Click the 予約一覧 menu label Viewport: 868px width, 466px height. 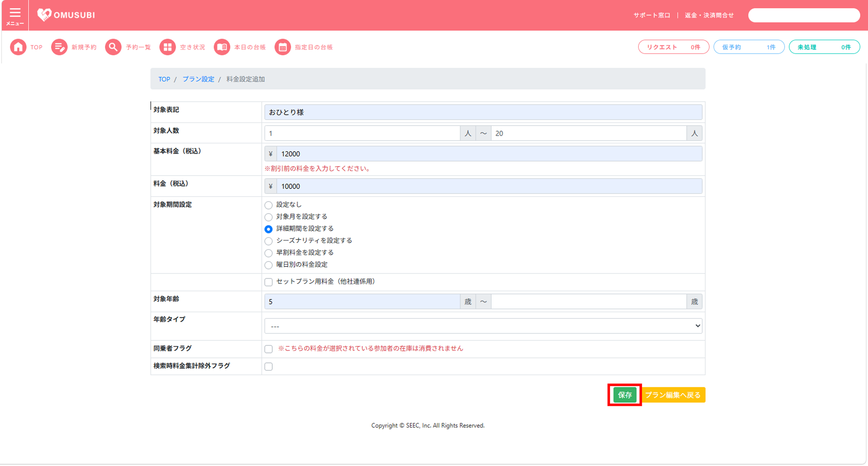pos(138,47)
